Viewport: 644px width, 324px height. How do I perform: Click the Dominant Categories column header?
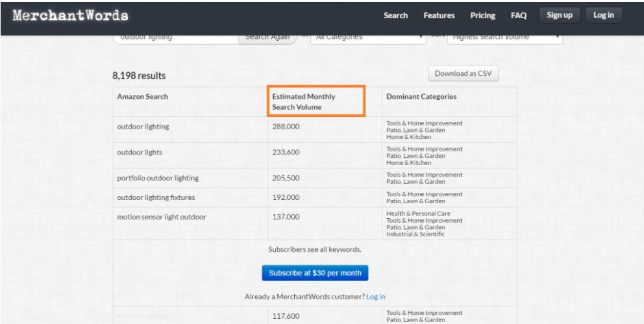tap(421, 97)
